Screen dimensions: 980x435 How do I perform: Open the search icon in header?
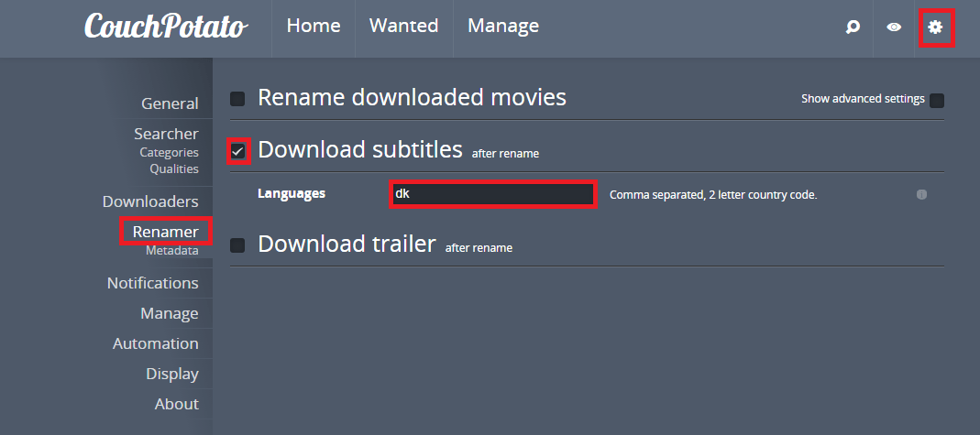[853, 27]
